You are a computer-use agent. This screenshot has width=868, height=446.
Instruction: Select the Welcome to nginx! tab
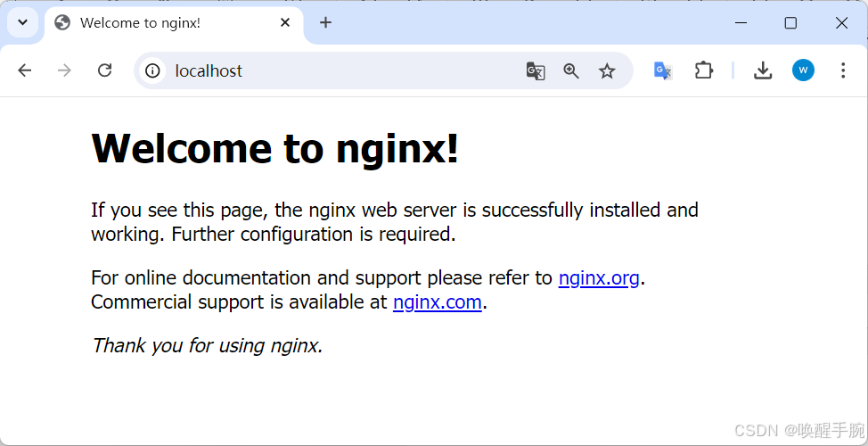pos(173,22)
